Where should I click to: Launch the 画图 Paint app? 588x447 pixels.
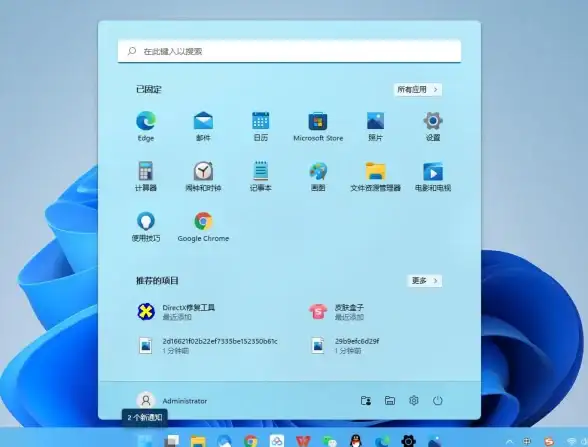(x=318, y=176)
